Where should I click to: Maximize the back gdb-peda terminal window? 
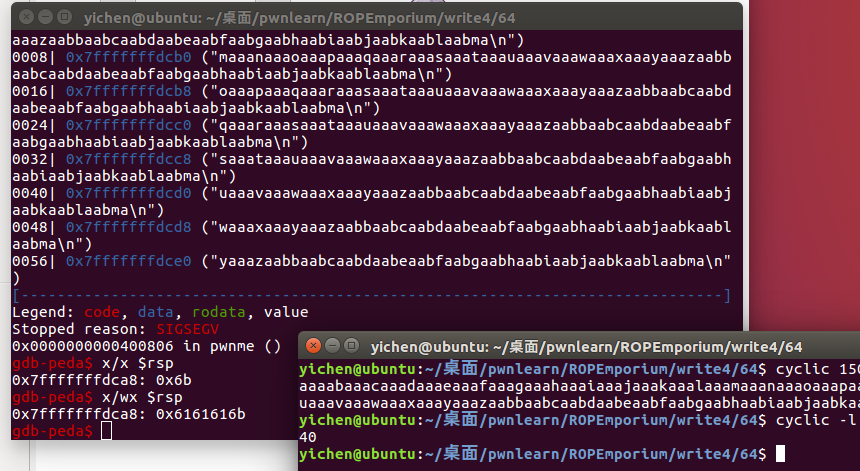coord(65,17)
